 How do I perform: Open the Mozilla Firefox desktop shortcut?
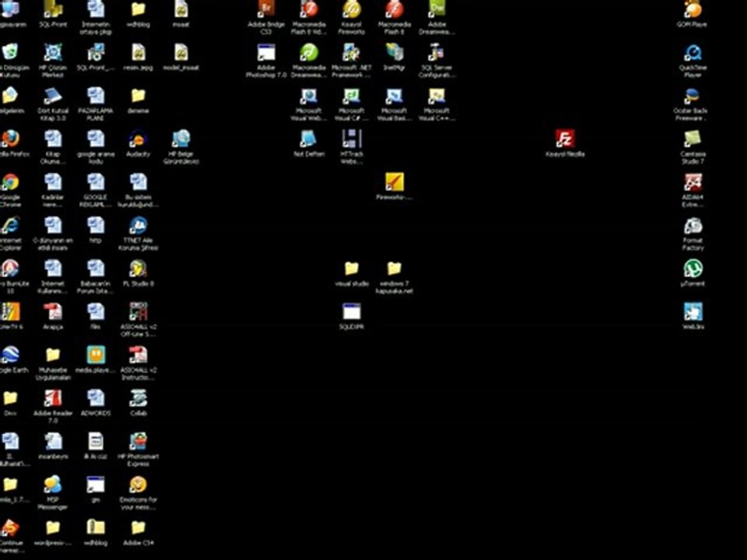click(x=10, y=138)
